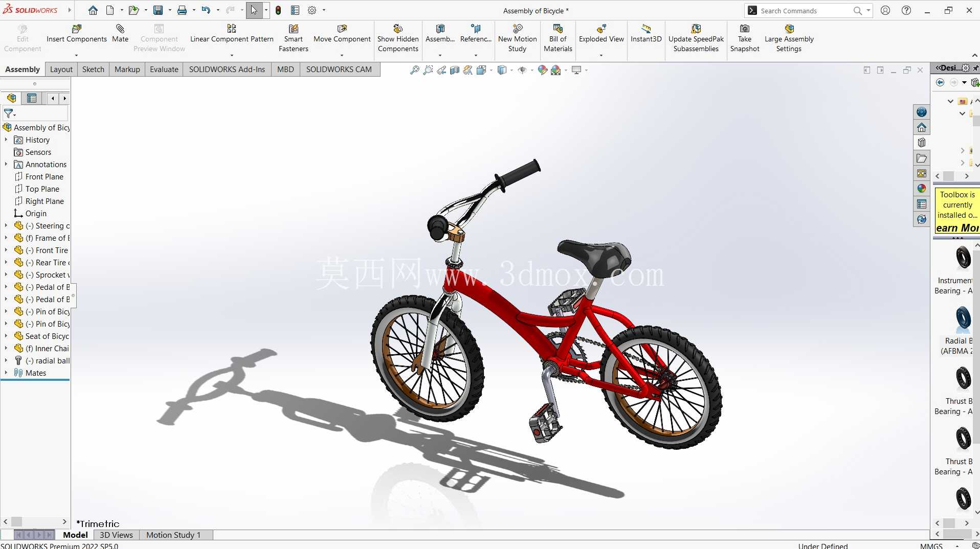Toggle Instant3D mode
980x549 pixels.
click(x=646, y=34)
